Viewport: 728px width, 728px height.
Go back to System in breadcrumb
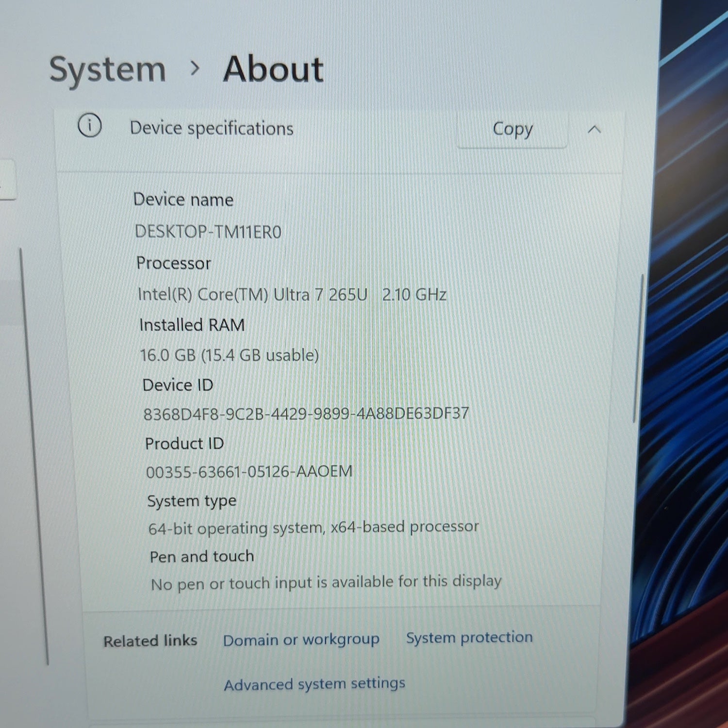(x=108, y=70)
